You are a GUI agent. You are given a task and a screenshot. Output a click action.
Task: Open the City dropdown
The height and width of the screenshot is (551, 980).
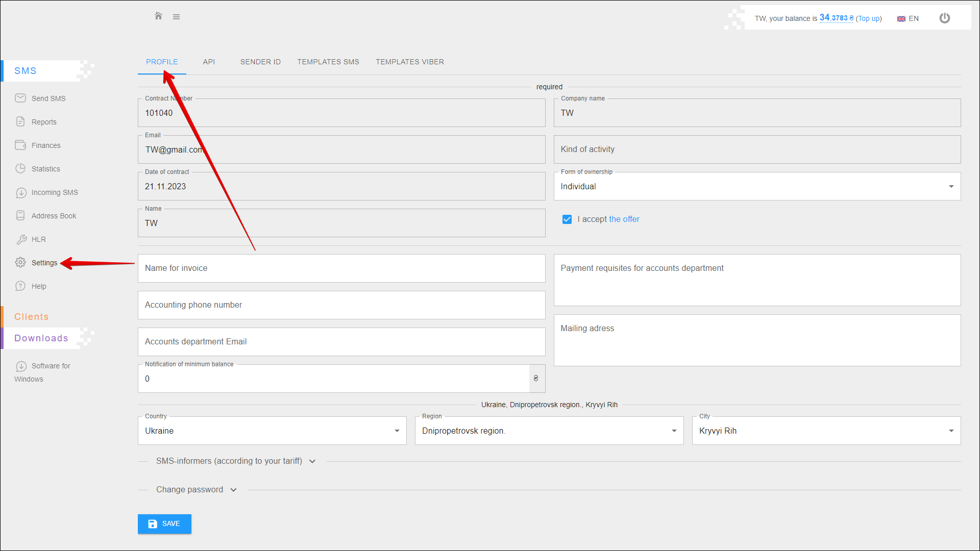(x=826, y=431)
